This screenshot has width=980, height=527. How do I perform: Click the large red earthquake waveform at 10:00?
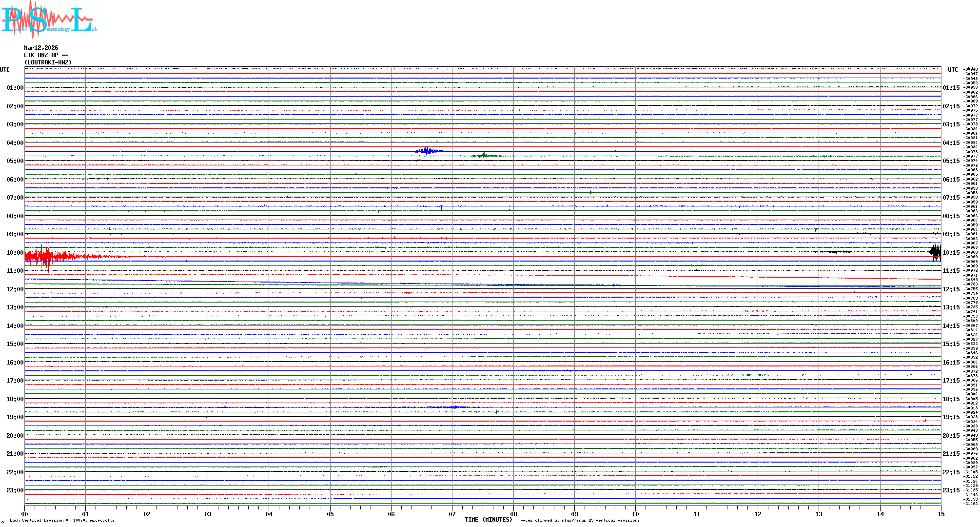click(46, 256)
